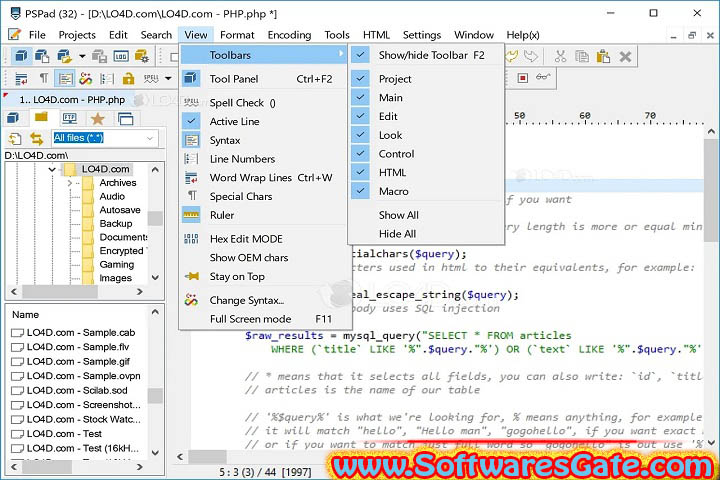Viewport: 720px width, 480px height.
Task: Open the Encoding menu
Action: click(289, 35)
